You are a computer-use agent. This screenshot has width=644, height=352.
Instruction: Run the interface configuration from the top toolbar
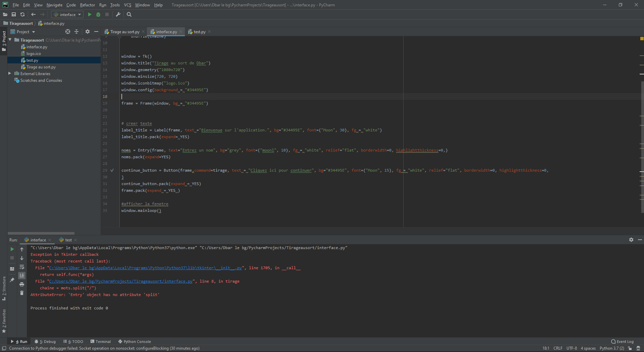pyautogui.click(x=90, y=14)
